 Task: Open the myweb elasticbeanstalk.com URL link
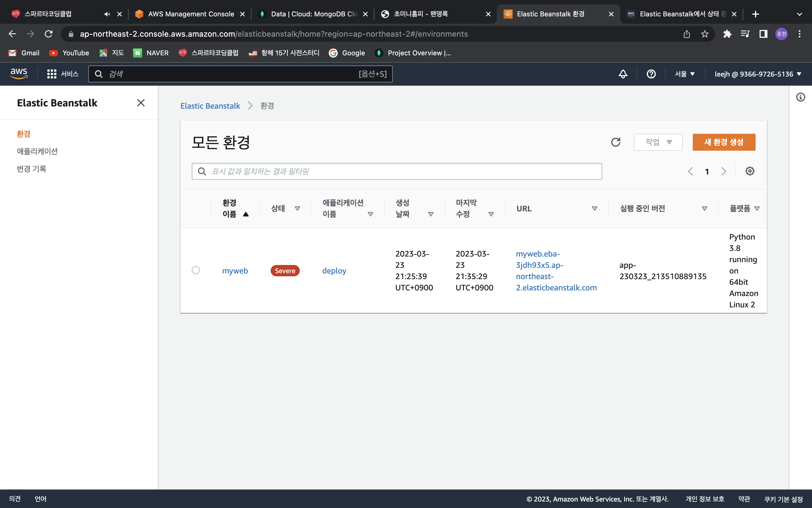coord(556,271)
